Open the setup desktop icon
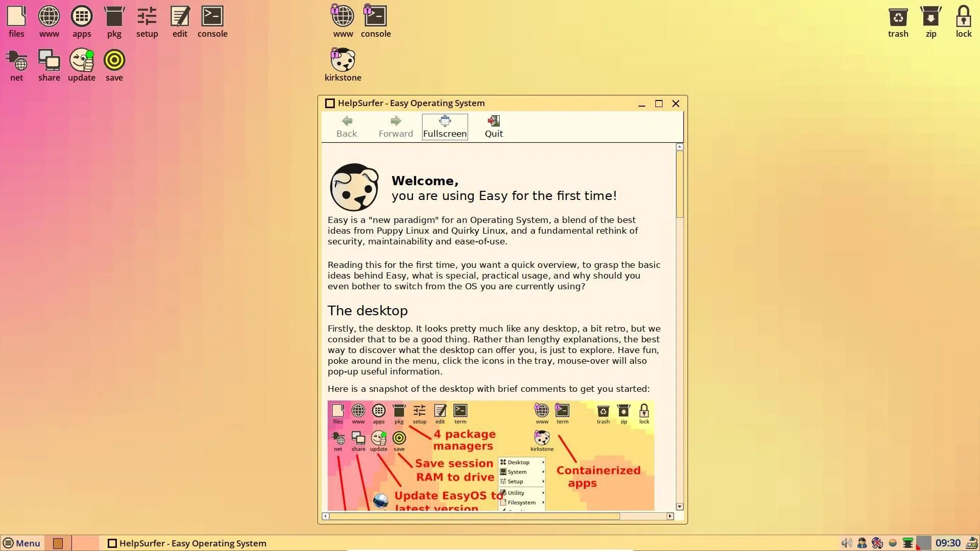 point(147,21)
